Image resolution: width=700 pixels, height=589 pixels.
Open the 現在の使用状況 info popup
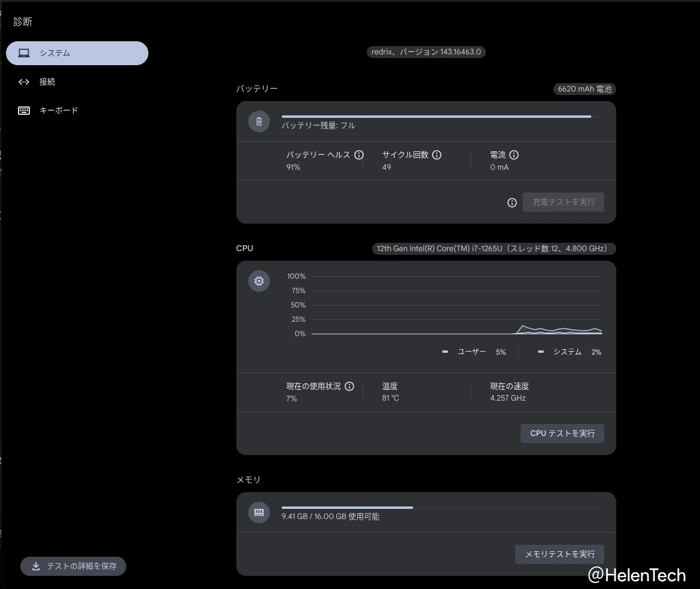click(349, 386)
